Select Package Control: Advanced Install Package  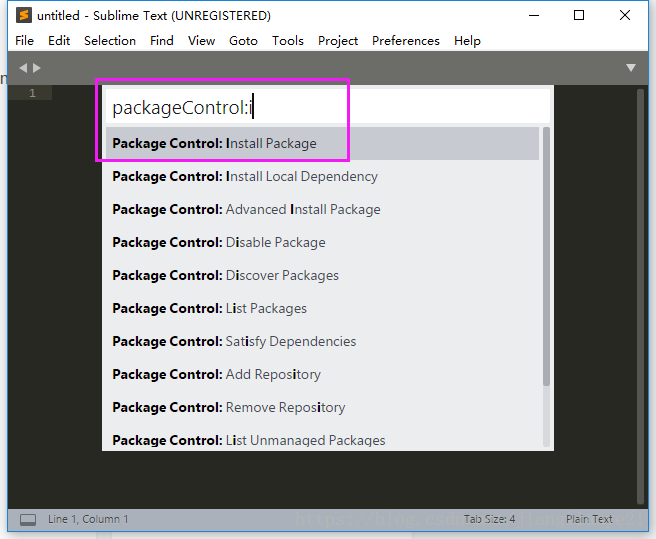click(x=322, y=209)
